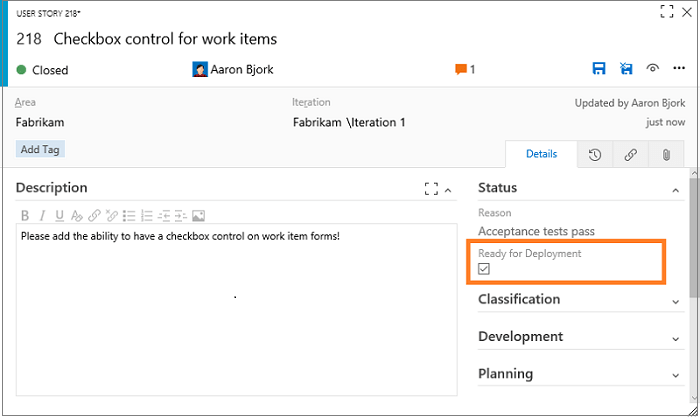Click the Iteration field Fabrikam \Iteration 1

(348, 122)
